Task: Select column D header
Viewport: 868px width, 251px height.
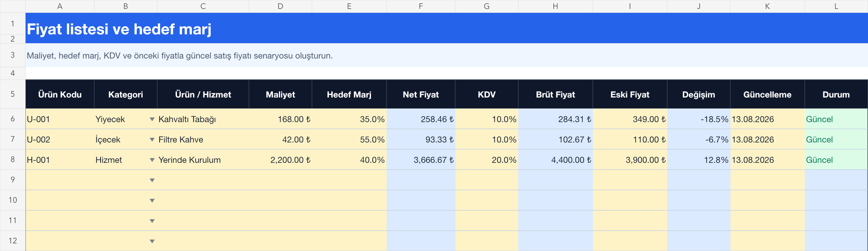Action: click(280, 6)
